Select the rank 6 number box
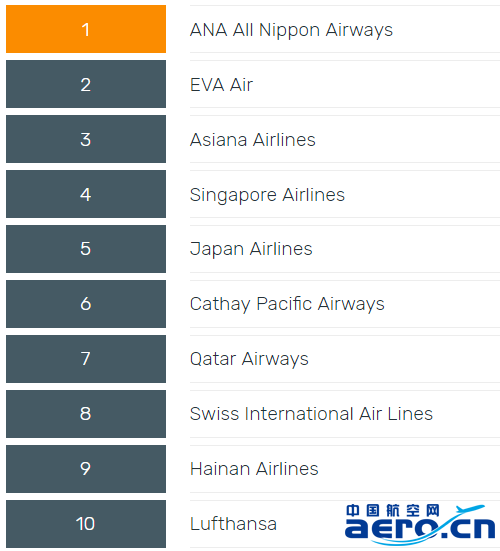 (86, 304)
